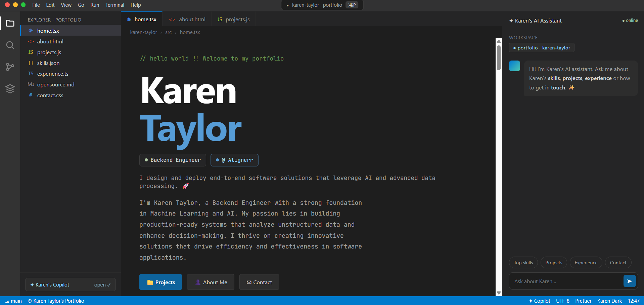644x305 pixels.
Task: Click the braces icon beside skills.json
Action: [x=31, y=63]
